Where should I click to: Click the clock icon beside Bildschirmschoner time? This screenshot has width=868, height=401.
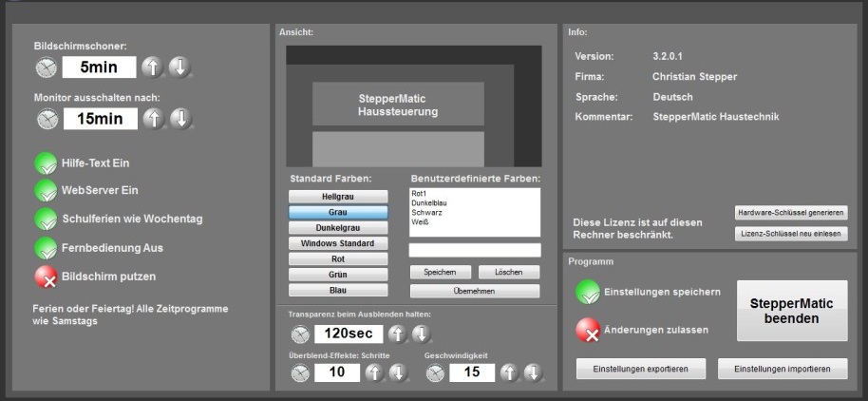pyautogui.click(x=47, y=67)
